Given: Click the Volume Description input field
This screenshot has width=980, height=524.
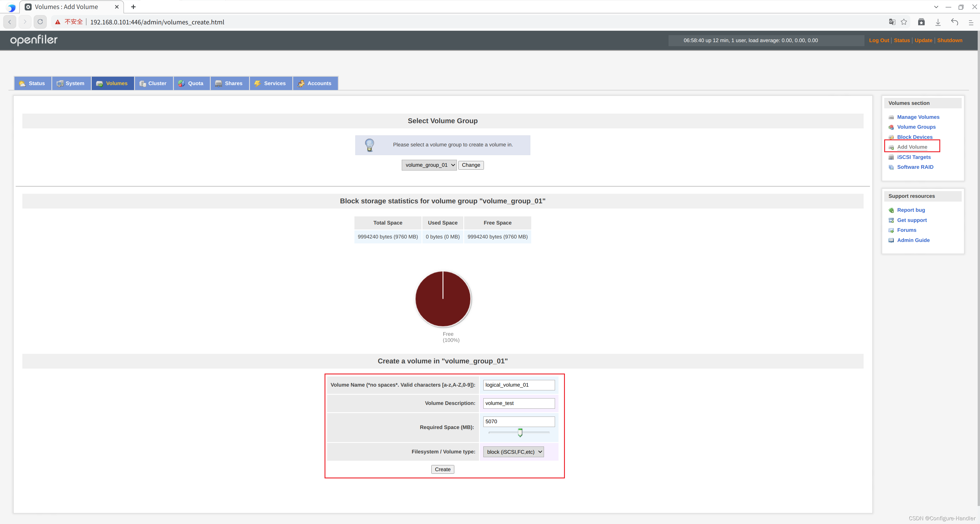Looking at the screenshot, I should [x=518, y=403].
